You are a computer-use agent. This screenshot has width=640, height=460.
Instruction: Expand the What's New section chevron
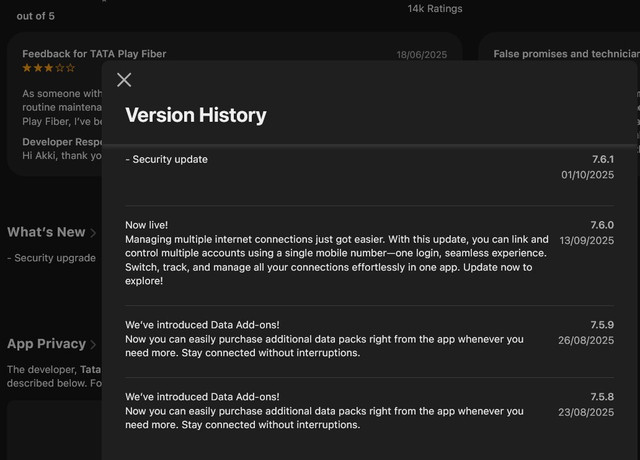tap(94, 233)
